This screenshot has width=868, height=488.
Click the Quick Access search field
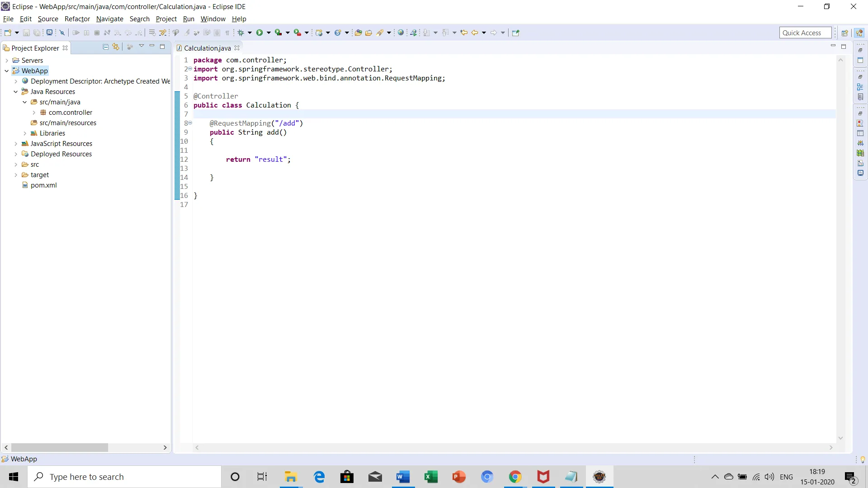805,33
